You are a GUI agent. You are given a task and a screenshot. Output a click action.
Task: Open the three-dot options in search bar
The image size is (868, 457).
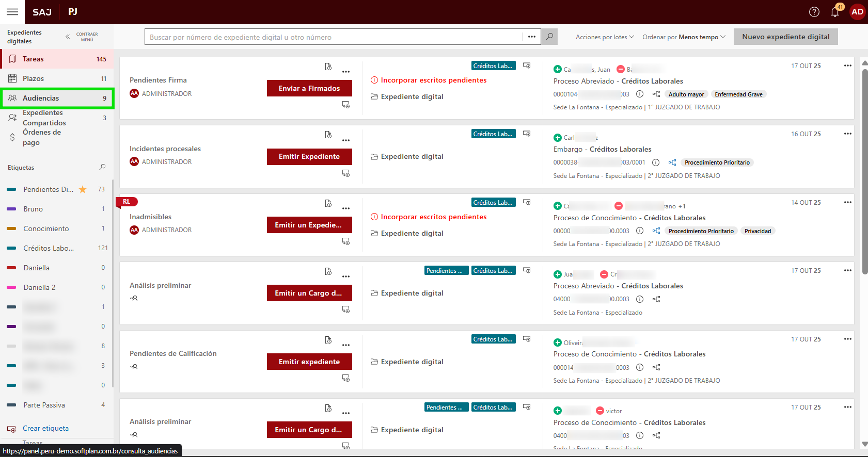pyautogui.click(x=532, y=37)
